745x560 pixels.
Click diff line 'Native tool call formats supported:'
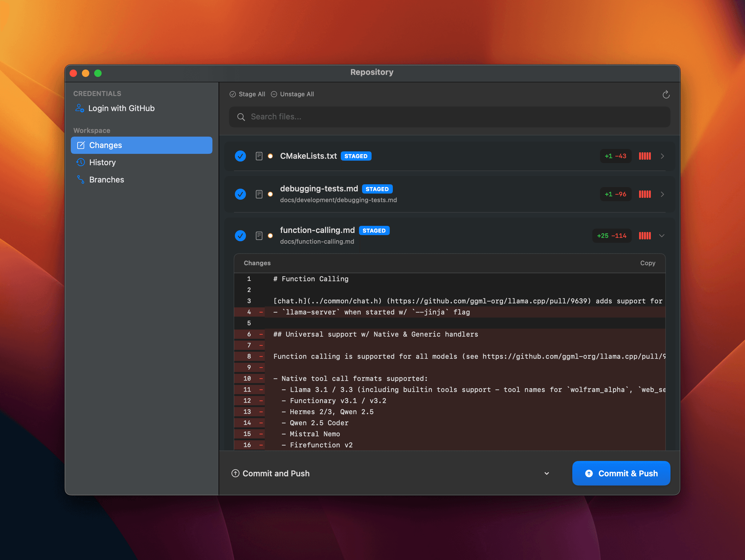coord(350,378)
